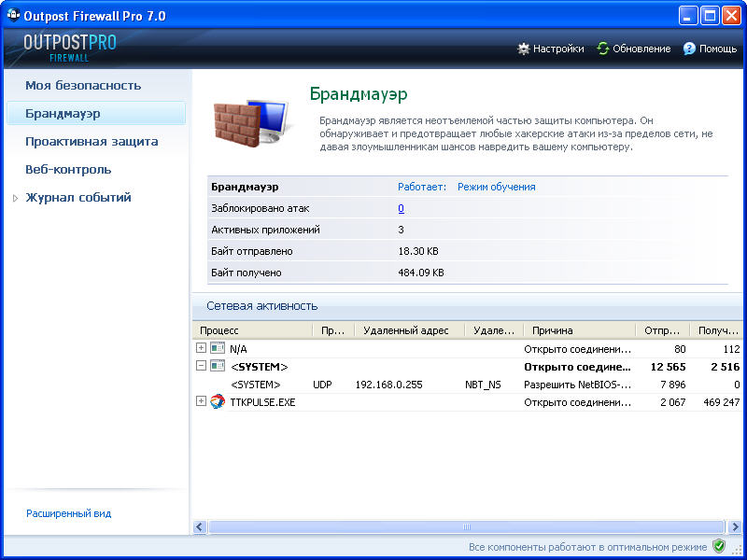The height and width of the screenshot is (560, 747).
Task: Click the bold <SYSTEM> process icon
Action: pos(218,366)
